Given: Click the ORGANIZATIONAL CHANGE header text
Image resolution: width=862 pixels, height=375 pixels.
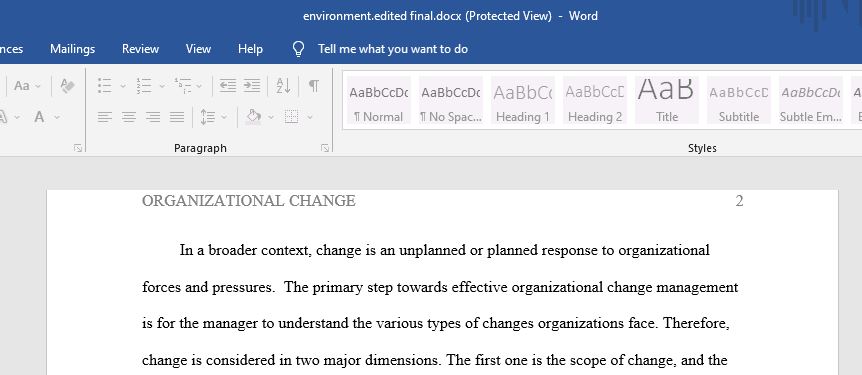Looking at the screenshot, I should [x=248, y=201].
